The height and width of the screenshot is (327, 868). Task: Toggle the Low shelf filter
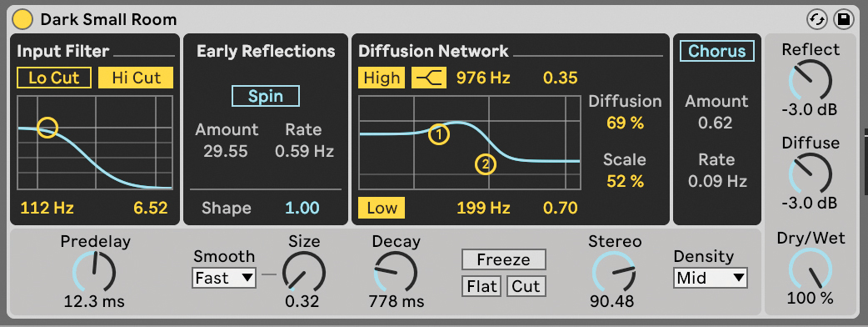point(382,208)
